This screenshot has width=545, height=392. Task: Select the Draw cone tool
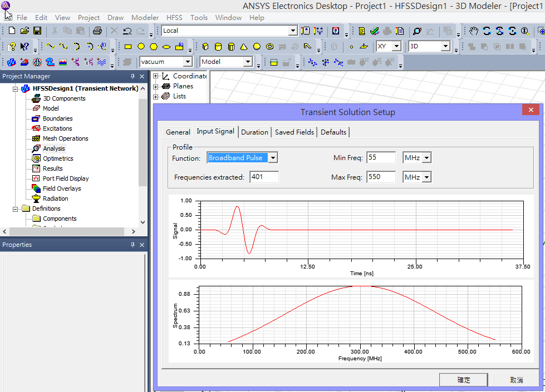click(244, 47)
